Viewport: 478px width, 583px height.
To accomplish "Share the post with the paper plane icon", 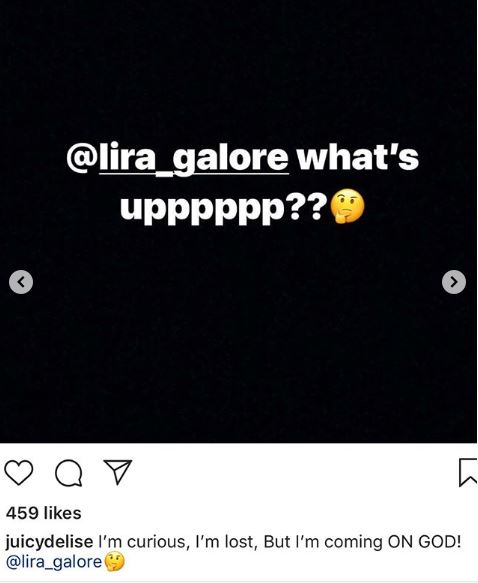I will point(118,472).
